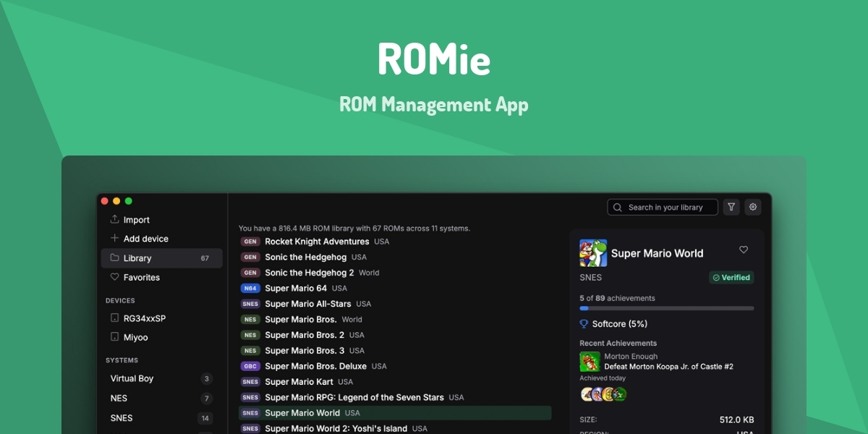Select Sonic the Hedgehog 2 World row
This screenshot has width=868, height=434.
pos(395,273)
